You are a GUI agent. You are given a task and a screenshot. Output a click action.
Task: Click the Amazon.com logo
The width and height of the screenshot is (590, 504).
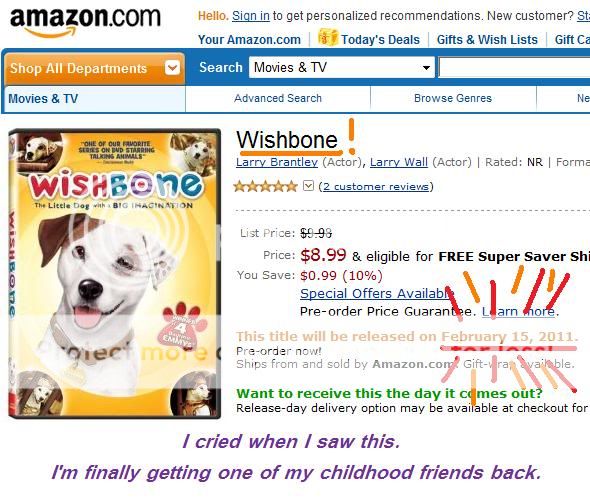tap(85, 22)
